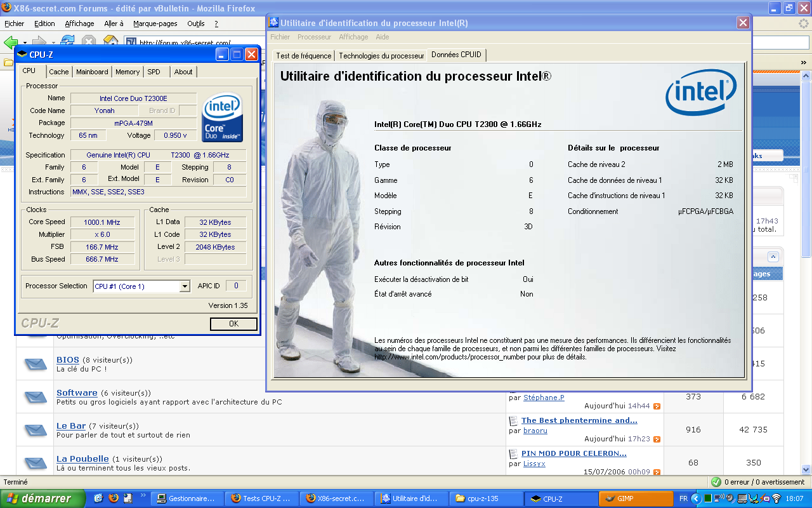Open the Marque-pages menu in Firefox
The image size is (812, 508).
(155, 23)
